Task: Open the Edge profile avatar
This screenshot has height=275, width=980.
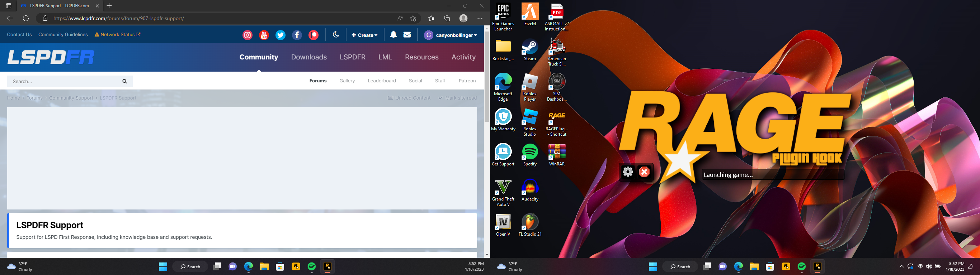Action: (463, 18)
